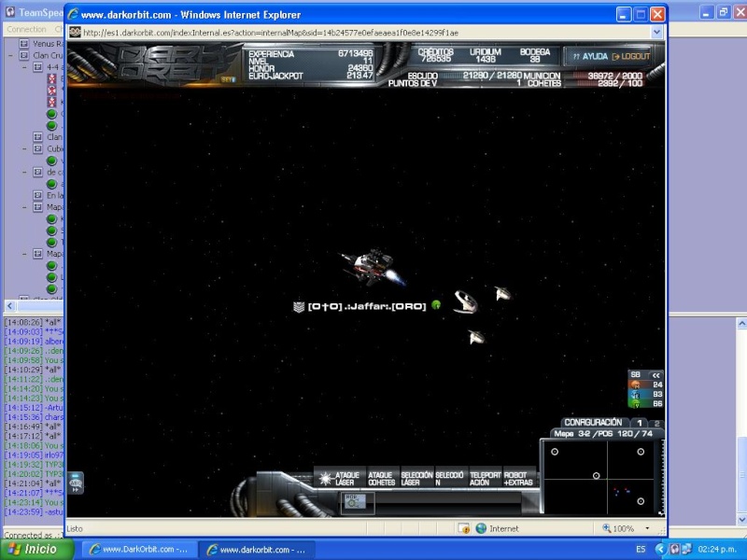Expand hidden system tray icons arrow

[660, 550]
